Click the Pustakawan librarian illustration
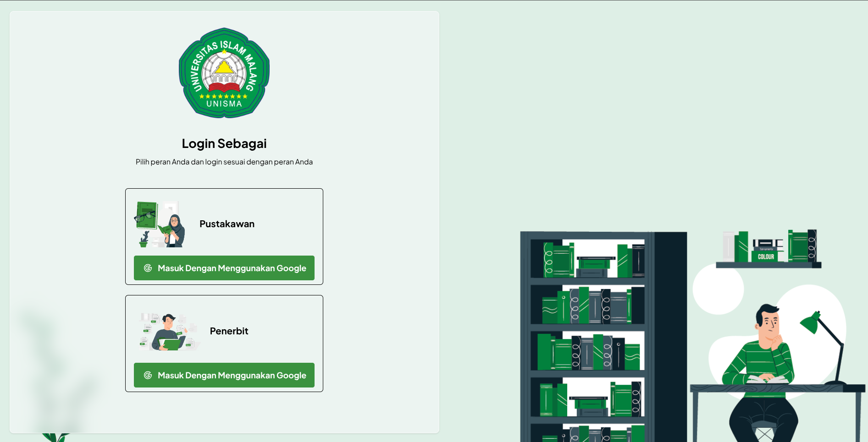This screenshot has height=442, width=868. [160, 224]
